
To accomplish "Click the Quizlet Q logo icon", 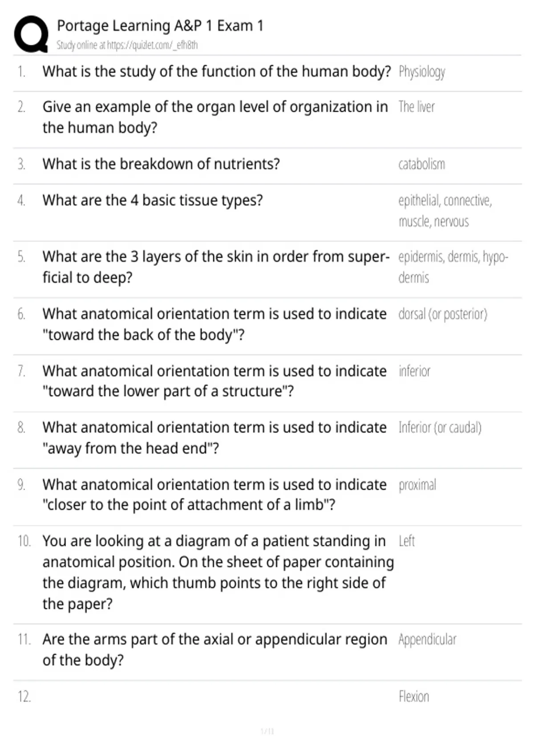I will tap(31, 34).
